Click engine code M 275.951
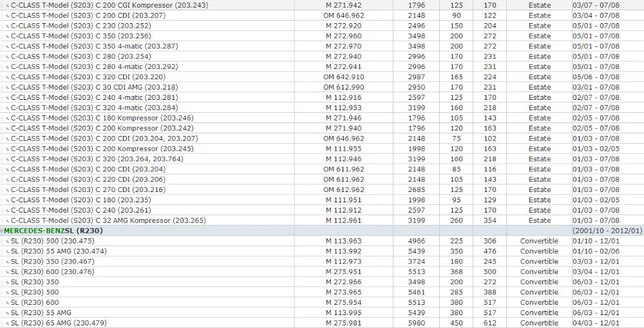 tap(344, 272)
